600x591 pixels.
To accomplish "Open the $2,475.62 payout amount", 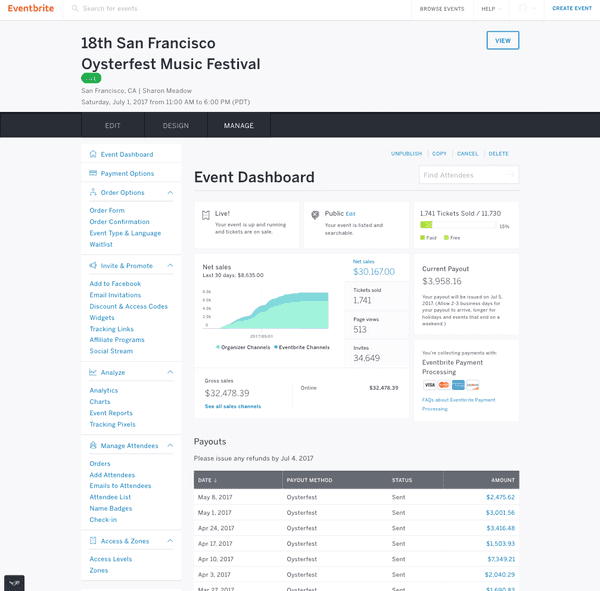I will click(x=501, y=497).
